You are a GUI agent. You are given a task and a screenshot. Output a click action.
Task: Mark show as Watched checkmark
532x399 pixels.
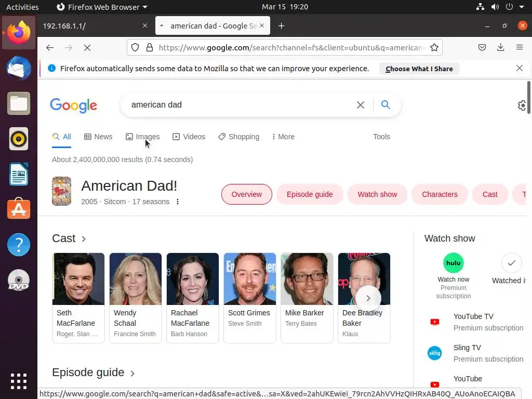click(x=511, y=263)
